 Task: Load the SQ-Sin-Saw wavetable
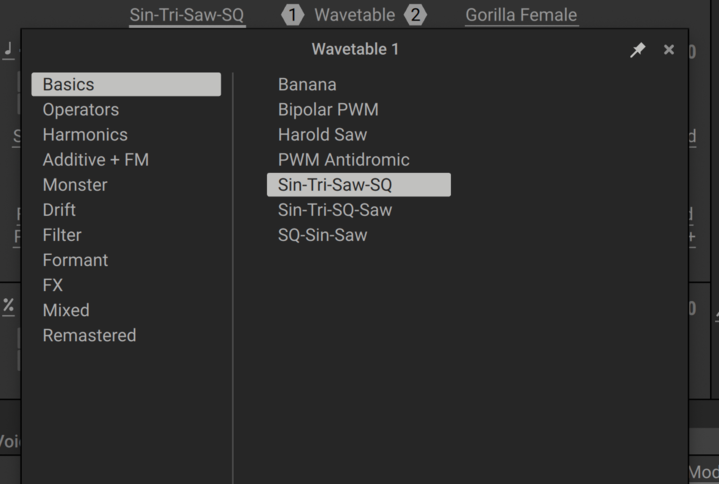(x=322, y=235)
